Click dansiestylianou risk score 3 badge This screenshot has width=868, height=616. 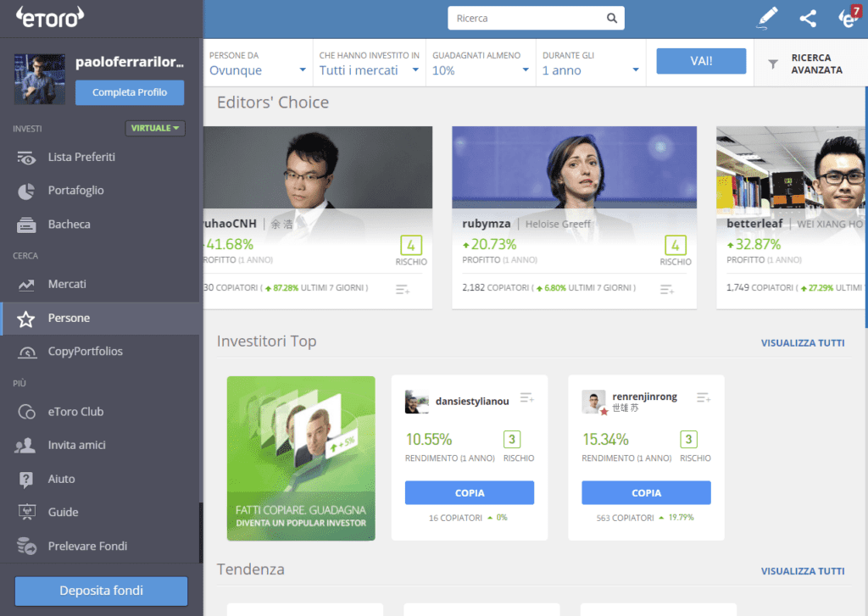pyautogui.click(x=512, y=440)
